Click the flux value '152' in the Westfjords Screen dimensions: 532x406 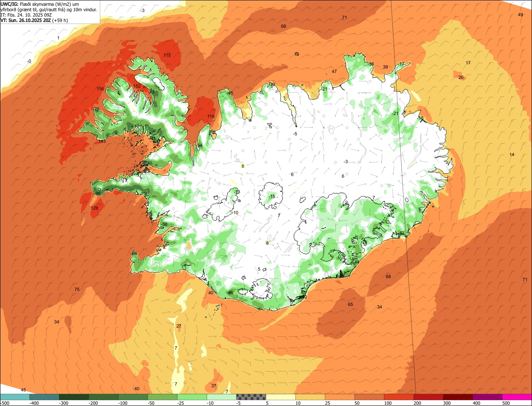click(137, 86)
